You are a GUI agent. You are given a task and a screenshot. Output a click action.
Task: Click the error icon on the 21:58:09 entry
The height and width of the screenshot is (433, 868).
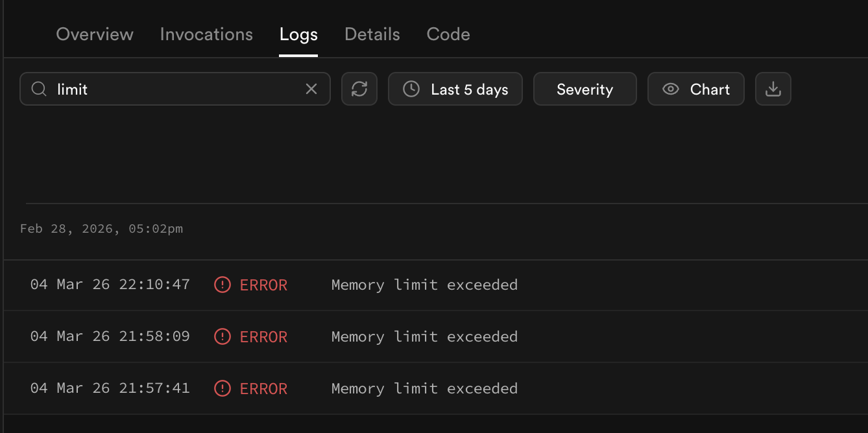223,336
